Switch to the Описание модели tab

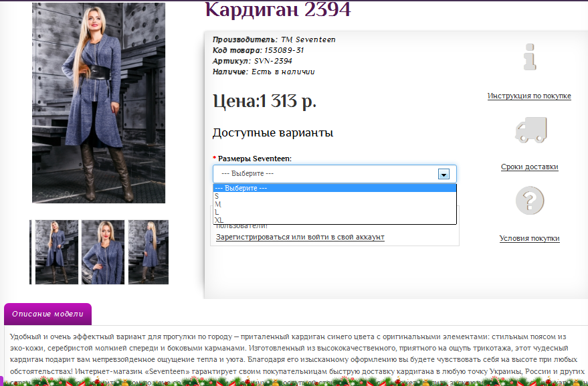point(47,314)
